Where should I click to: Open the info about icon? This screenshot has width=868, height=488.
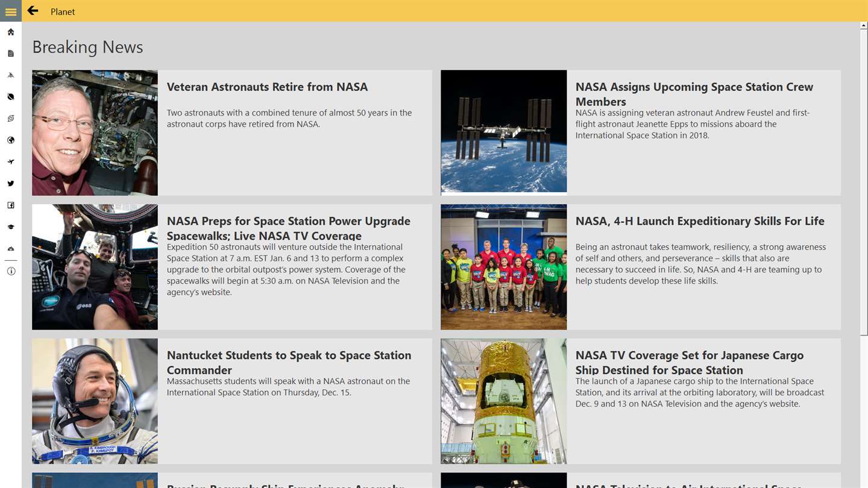pos(11,271)
